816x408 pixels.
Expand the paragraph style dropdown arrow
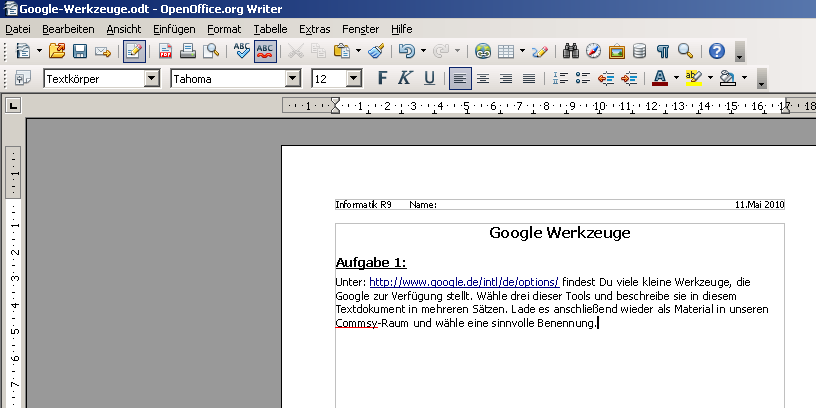151,79
